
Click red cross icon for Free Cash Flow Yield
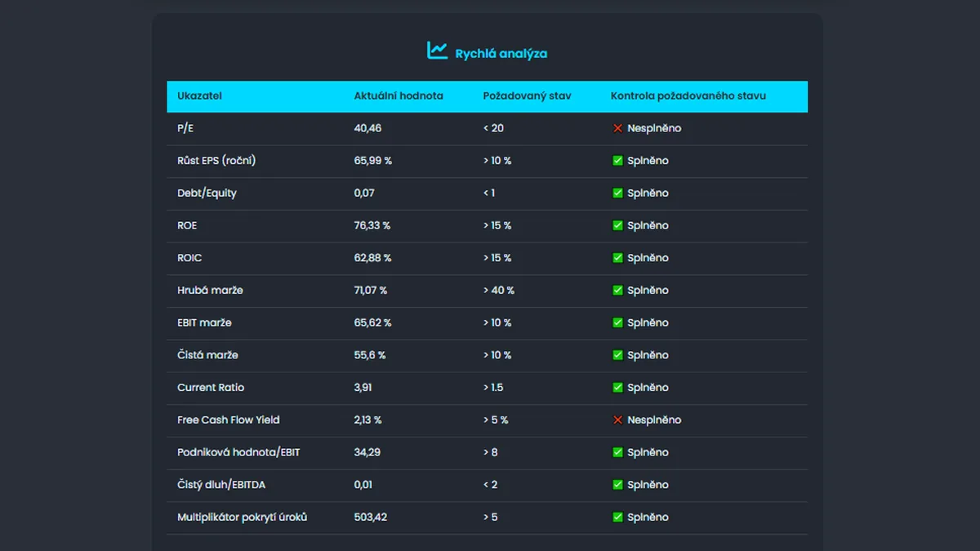coord(618,420)
